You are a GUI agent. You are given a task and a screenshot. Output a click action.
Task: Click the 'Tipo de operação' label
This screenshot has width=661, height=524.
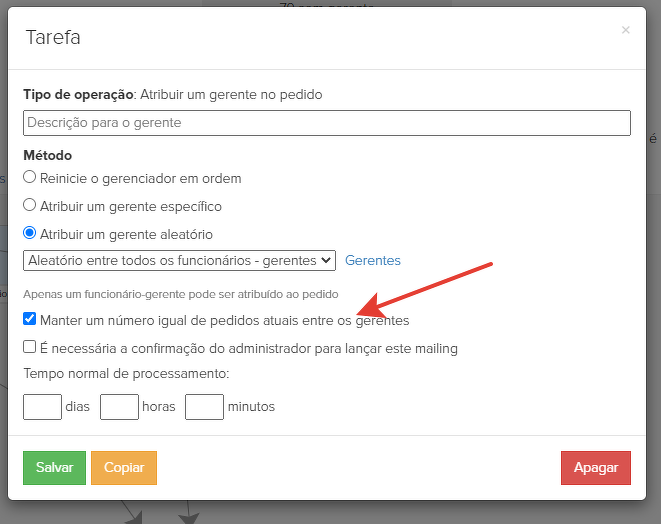click(x=78, y=95)
